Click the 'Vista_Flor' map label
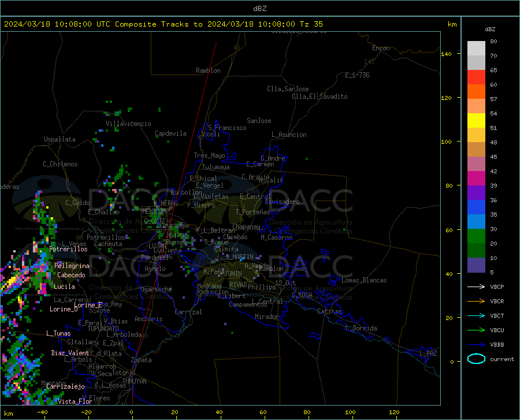This screenshot has width=520, height=420. click(x=75, y=402)
